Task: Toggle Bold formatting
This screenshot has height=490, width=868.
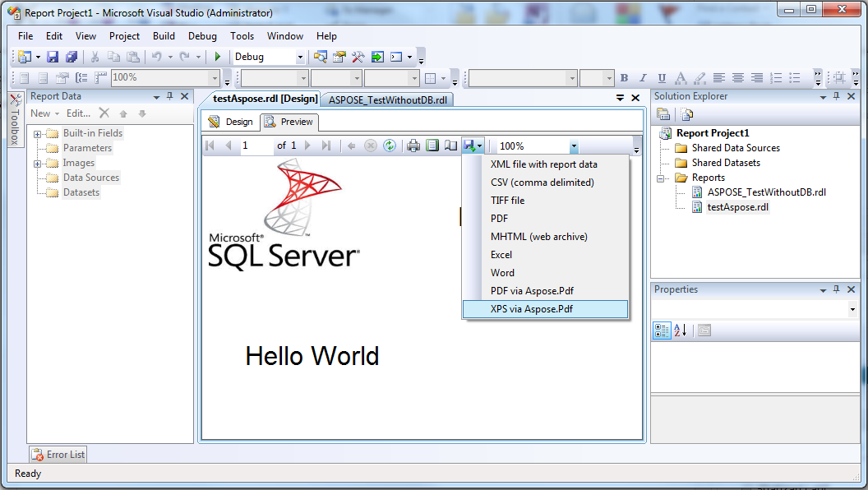Action: pyautogui.click(x=625, y=78)
